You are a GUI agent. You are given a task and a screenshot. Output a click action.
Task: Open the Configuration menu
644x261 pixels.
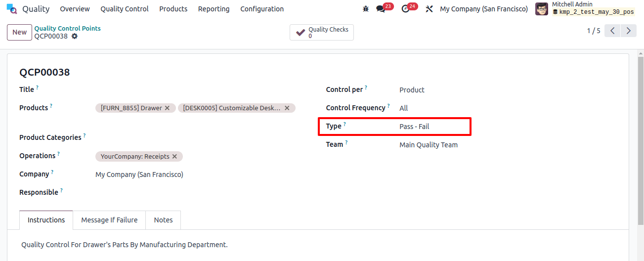tap(262, 9)
